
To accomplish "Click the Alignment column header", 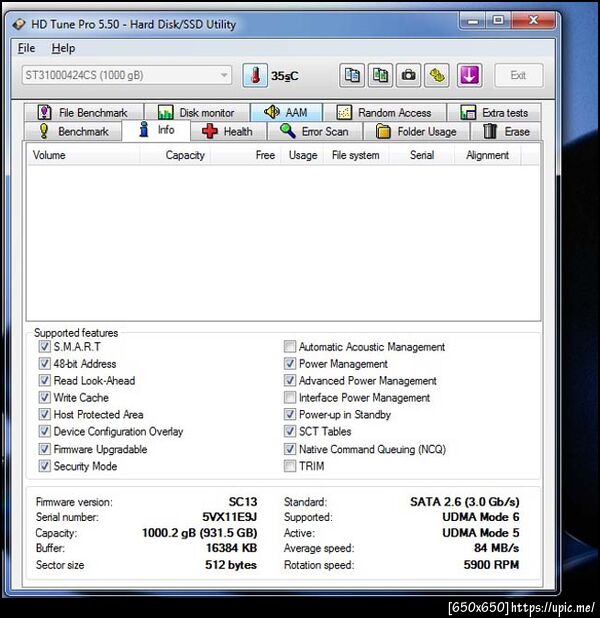I will 487,155.
